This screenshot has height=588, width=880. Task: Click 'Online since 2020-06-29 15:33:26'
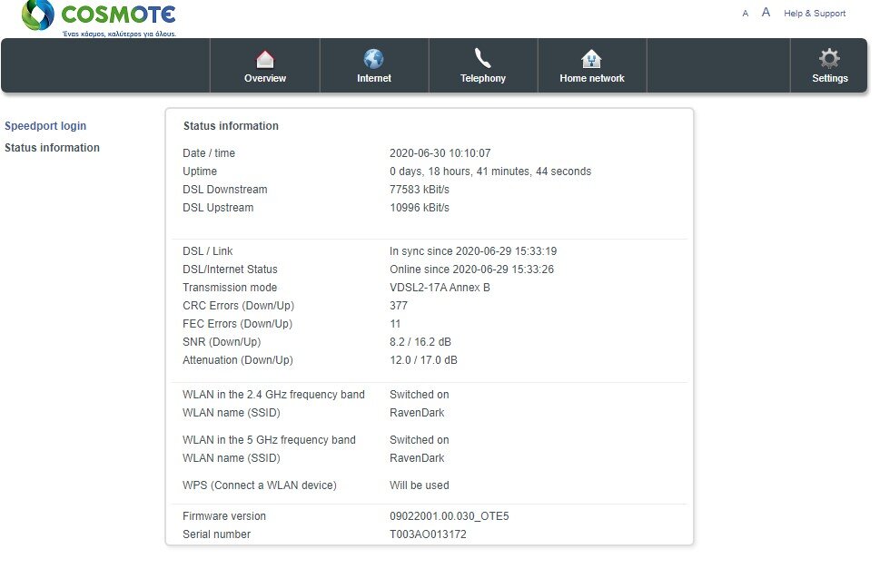[x=471, y=269]
